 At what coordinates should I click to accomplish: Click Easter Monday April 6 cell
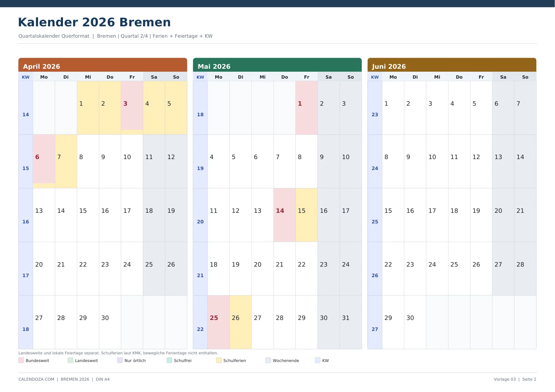pyautogui.click(x=44, y=161)
